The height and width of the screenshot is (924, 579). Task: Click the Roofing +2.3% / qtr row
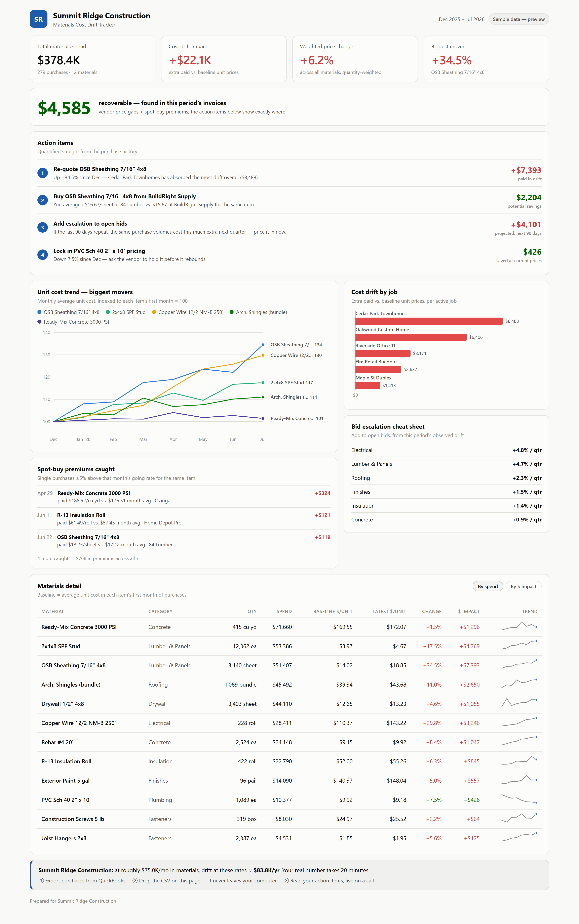447,478
